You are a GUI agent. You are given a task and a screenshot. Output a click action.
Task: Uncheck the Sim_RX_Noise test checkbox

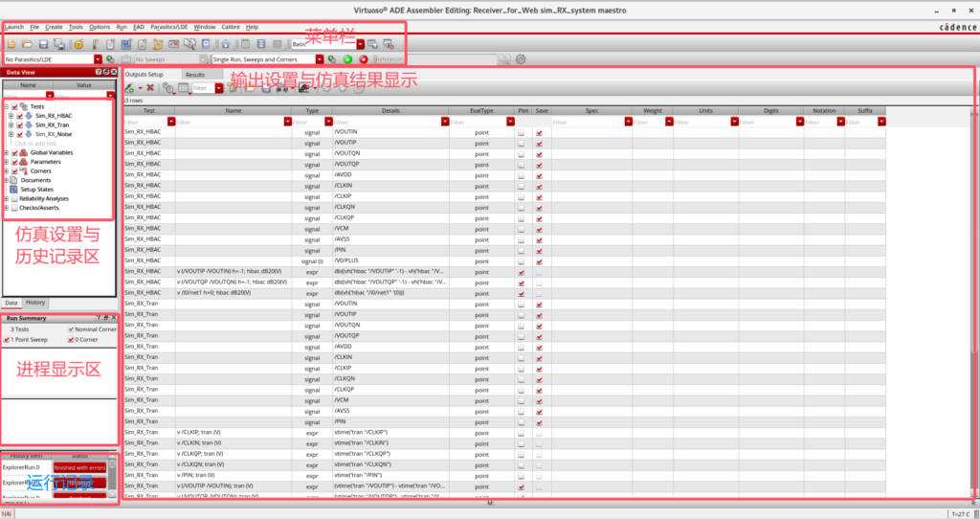click(x=20, y=134)
